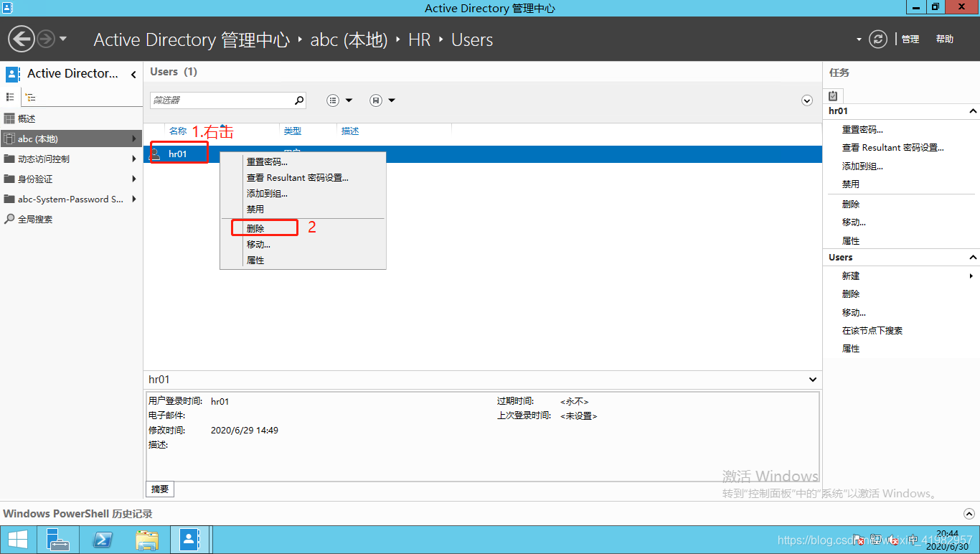Click 查看 Resultant 密码设置... in tasks pane
This screenshot has width=980, height=554.
[892, 148]
